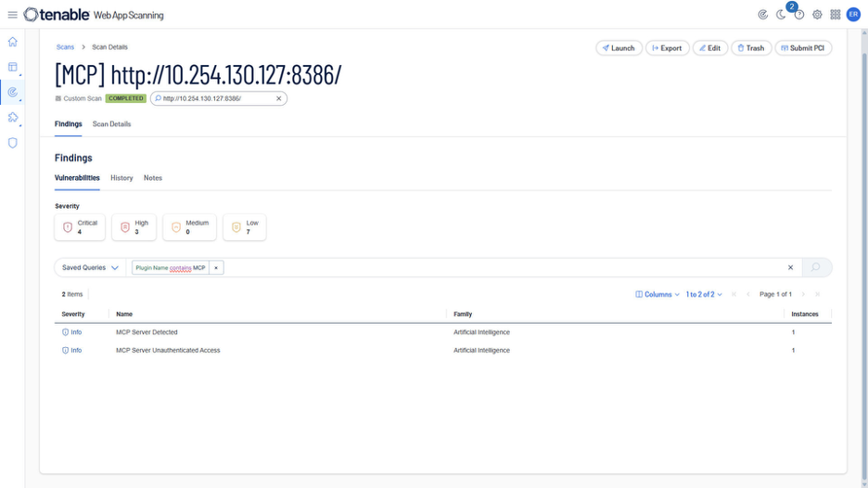Go to Scans breadcrumb link
This screenshot has height=488, width=868.
[x=65, y=47]
